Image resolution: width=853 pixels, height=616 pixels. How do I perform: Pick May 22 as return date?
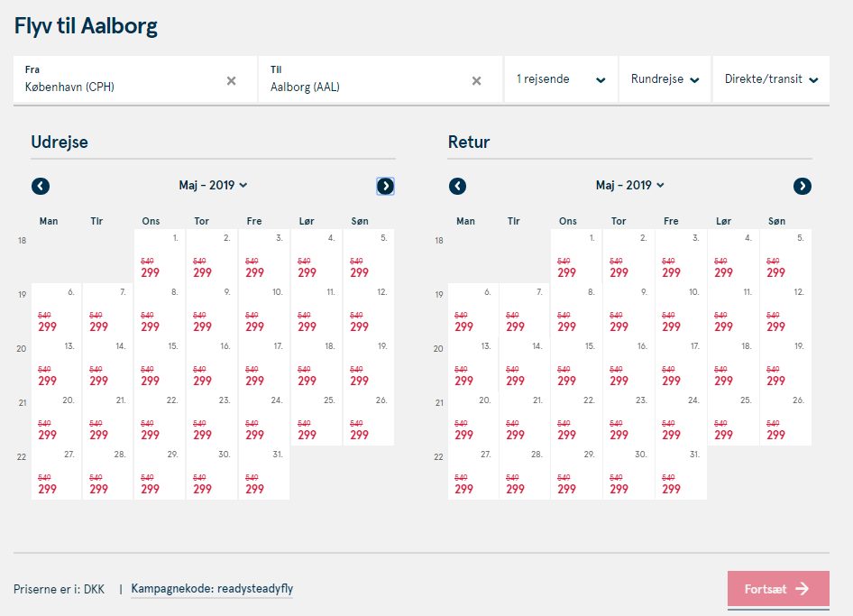tap(576, 418)
